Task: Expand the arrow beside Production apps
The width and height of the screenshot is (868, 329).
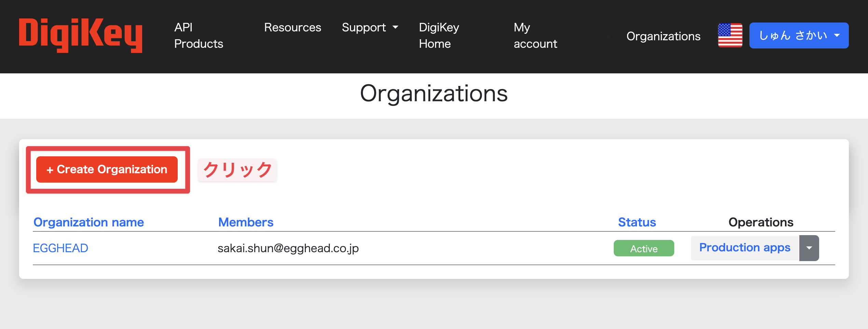Action: pos(809,248)
